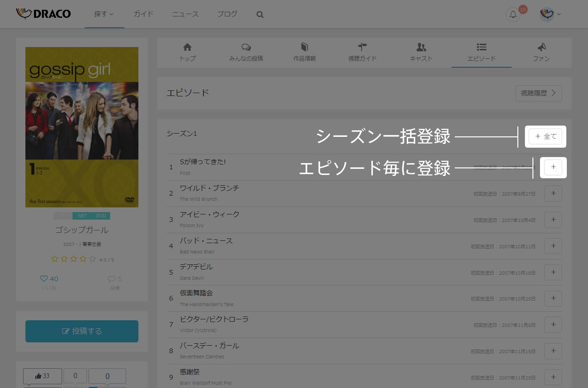
Task: Open episode title 感謝祭
Action: coord(190,372)
